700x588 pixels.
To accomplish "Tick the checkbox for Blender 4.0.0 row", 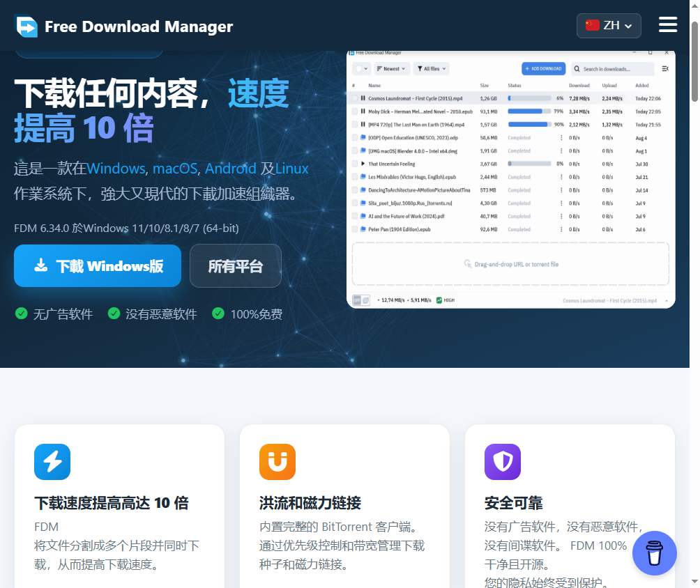I will pyautogui.click(x=355, y=150).
